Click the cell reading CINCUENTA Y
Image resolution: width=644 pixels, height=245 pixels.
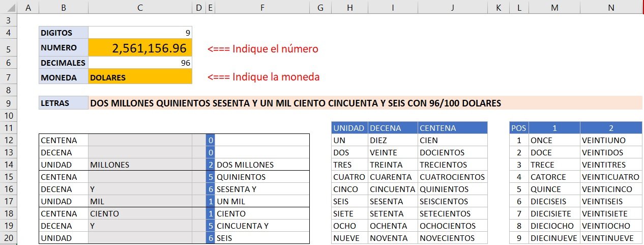point(262,226)
